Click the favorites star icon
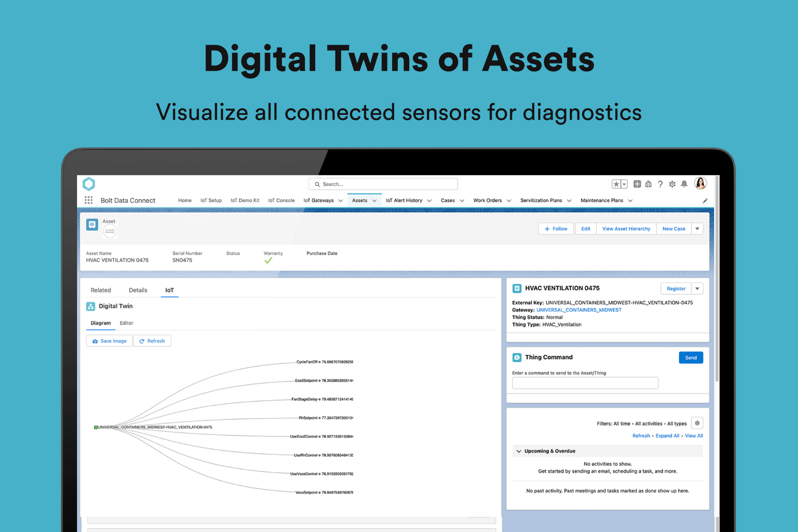 [x=616, y=184]
